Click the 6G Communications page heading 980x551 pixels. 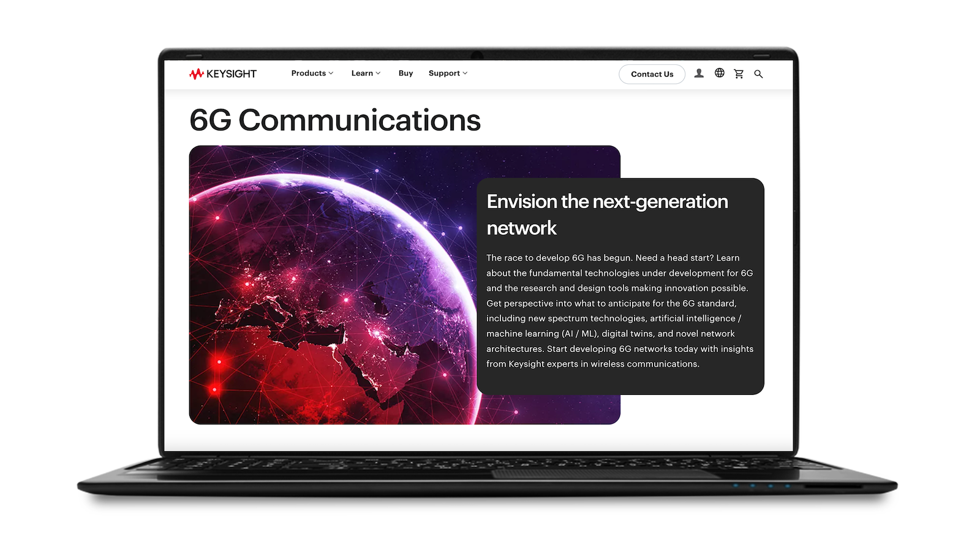[335, 120]
